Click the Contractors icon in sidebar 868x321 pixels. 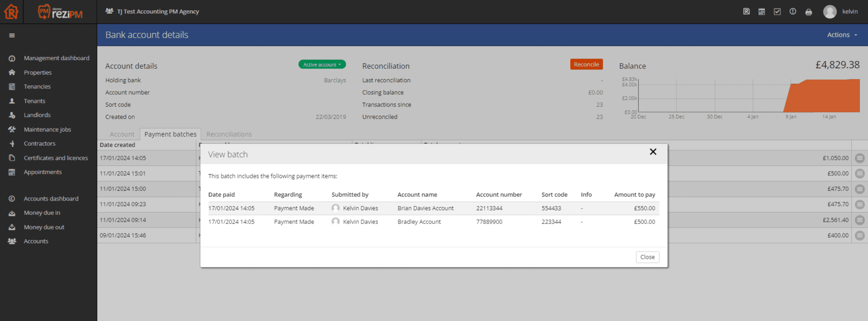coord(12,144)
